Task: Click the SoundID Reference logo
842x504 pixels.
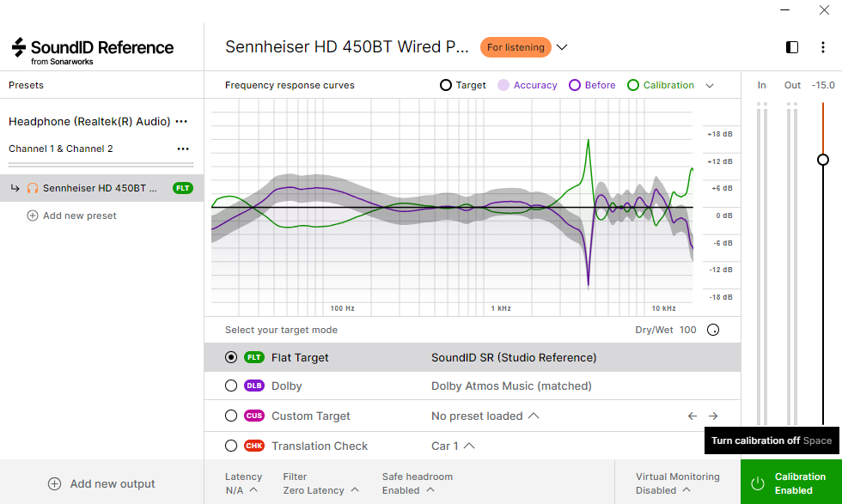Action: [x=93, y=51]
